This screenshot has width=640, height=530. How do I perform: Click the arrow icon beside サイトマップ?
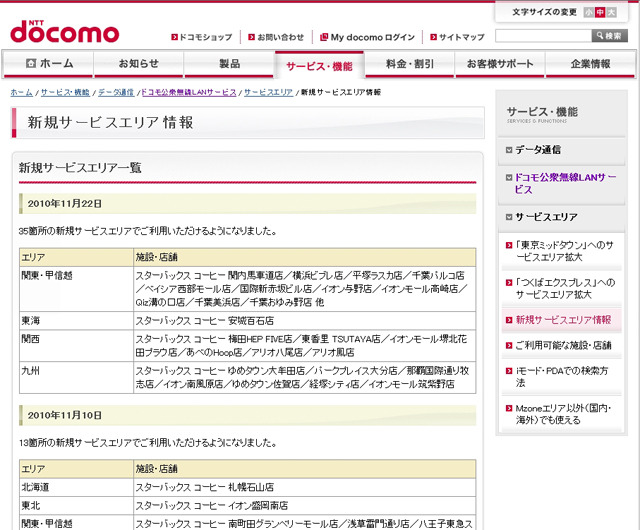[433, 37]
